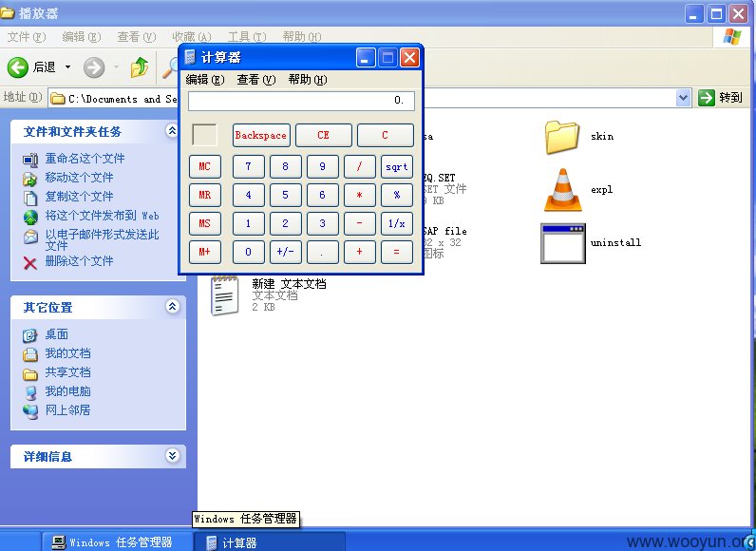Click calculator digit 7 button
This screenshot has height=551, width=756.
(x=248, y=167)
